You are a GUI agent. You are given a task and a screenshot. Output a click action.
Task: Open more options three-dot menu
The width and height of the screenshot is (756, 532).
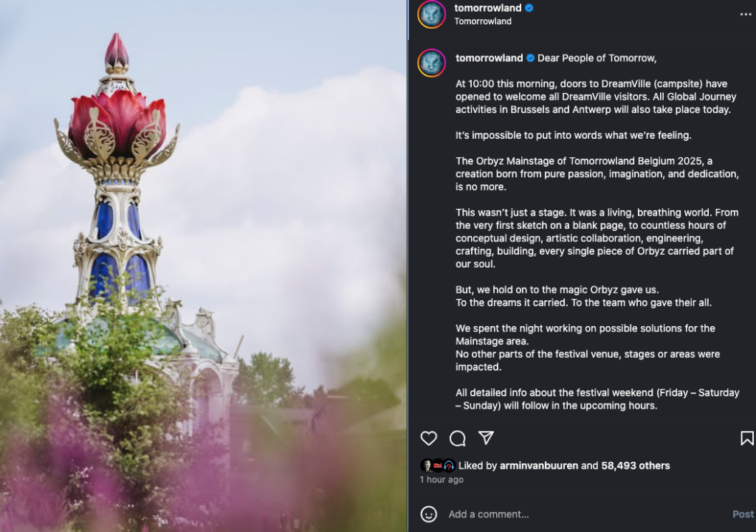[746, 15]
